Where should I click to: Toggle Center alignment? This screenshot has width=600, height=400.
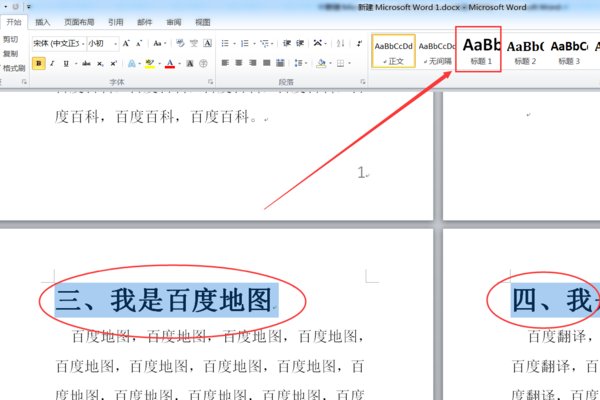point(239,63)
